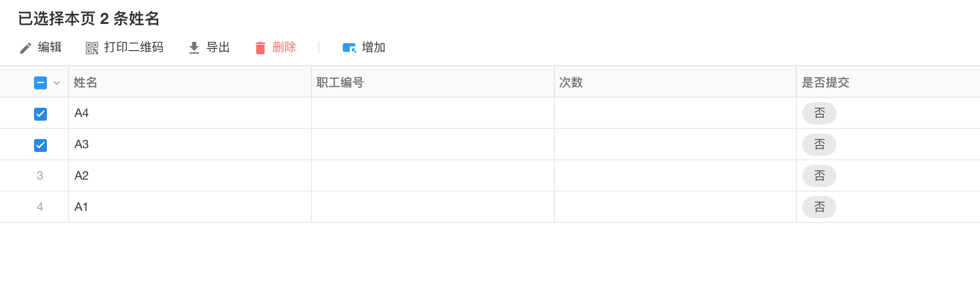Click the red trash delete icon
The height and width of the screenshot is (303, 980).
pos(260,47)
